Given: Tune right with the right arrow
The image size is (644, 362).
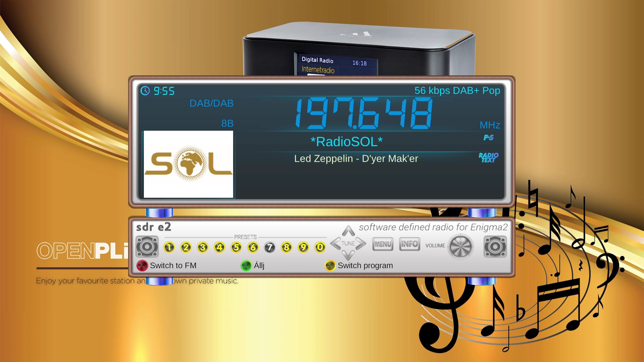Looking at the screenshot, I should click(361, 244).
